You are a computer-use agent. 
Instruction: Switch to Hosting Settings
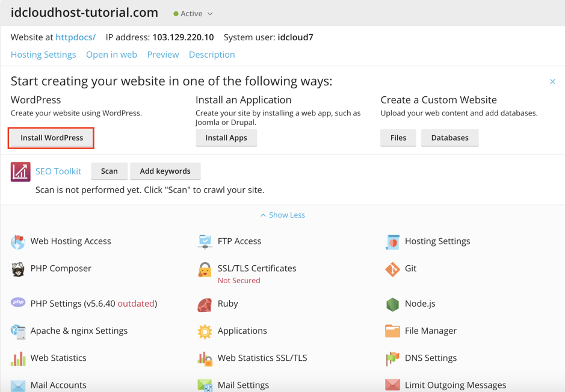[43, 54]
